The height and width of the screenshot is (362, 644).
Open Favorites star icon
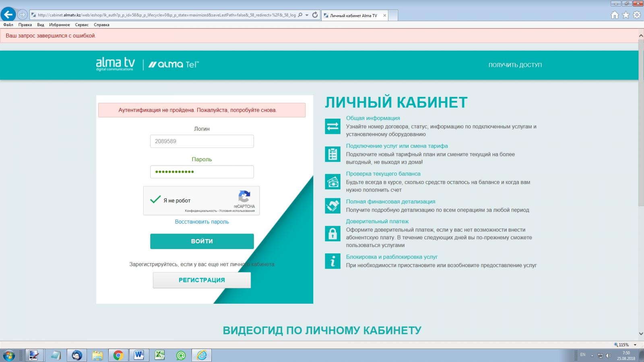pyautogui.click(x=626, y=15)
